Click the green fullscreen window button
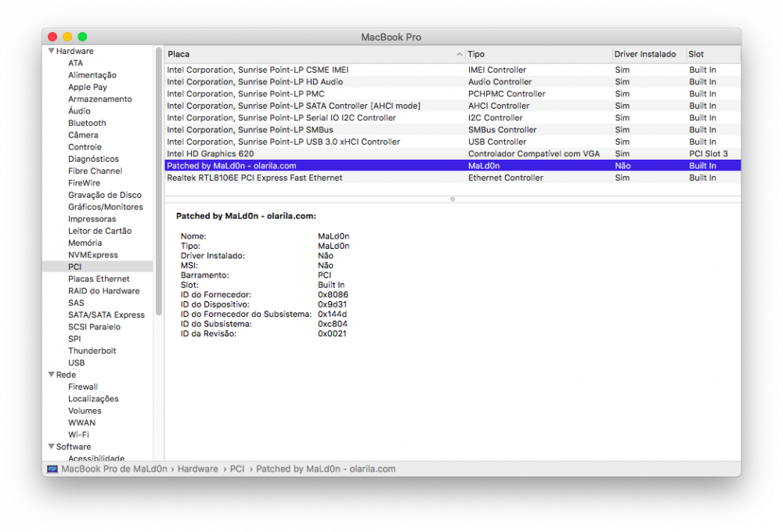This screenshot has height=532, width=783. 82,37
